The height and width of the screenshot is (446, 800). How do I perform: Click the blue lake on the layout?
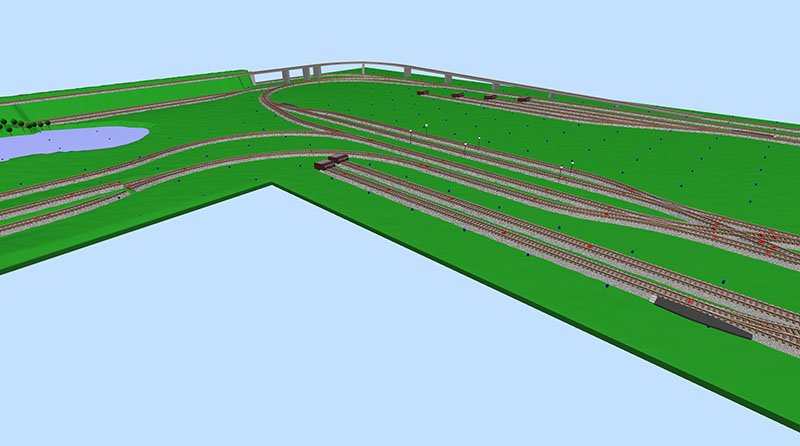70,142
